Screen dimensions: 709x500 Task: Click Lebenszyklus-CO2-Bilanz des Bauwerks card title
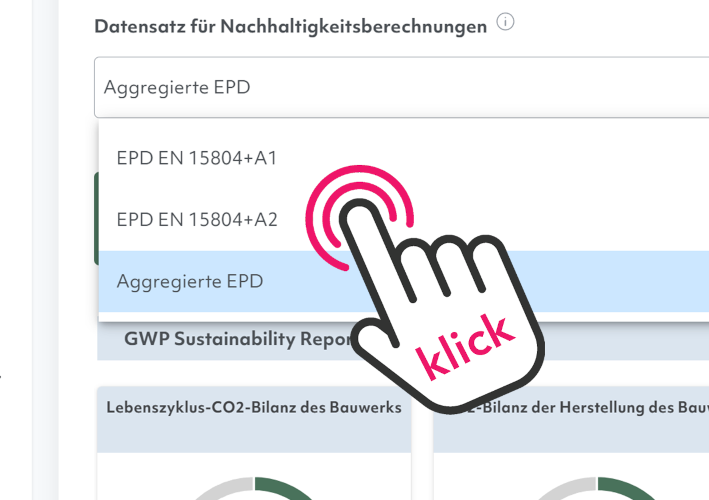point(254,407)
